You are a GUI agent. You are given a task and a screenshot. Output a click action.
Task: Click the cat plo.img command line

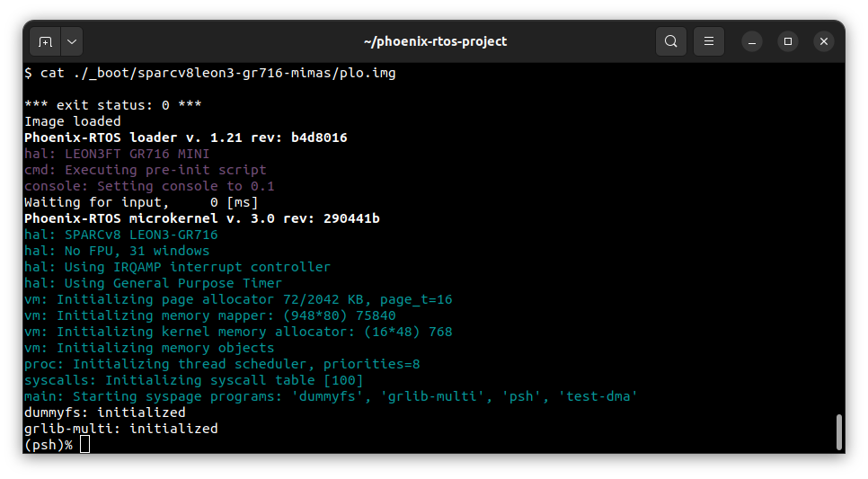coord(210,73)
